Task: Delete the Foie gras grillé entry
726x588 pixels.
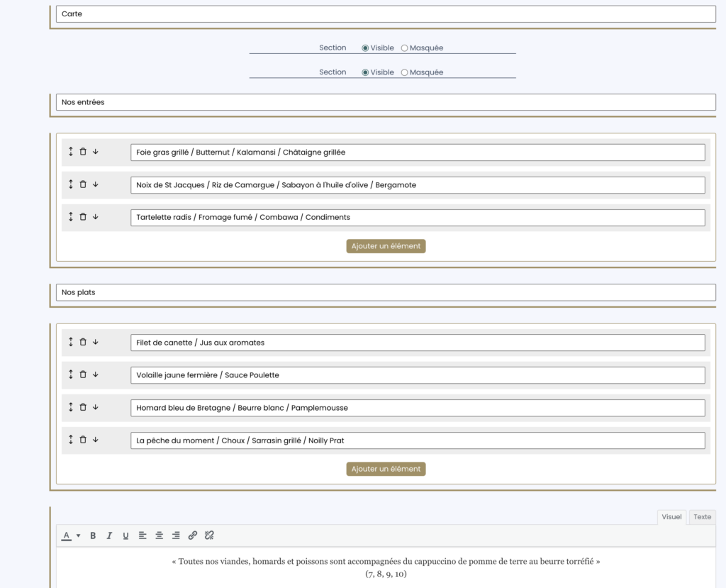Action: [83, 152]
